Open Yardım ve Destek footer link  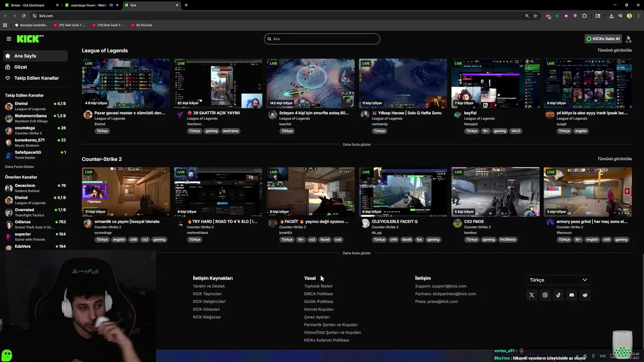[x=209, y=286]
